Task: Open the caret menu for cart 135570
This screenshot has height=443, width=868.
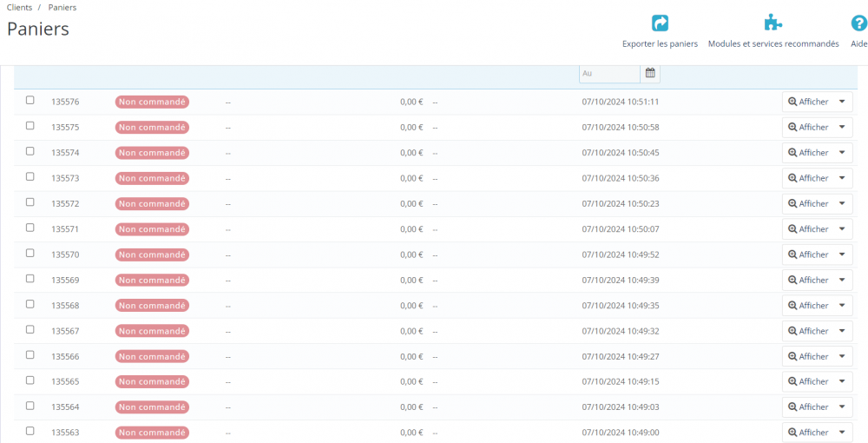Action: tap(842, 255)
